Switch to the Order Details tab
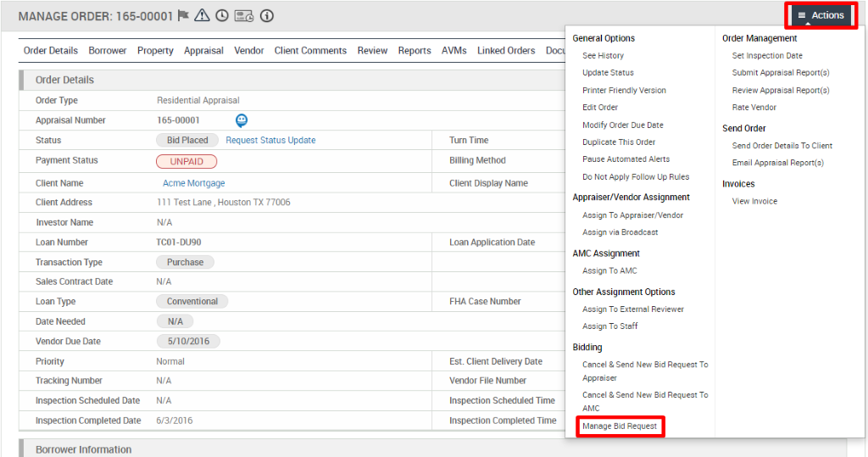Viewport: 868px width, 457px height. (x=50, y=50)
